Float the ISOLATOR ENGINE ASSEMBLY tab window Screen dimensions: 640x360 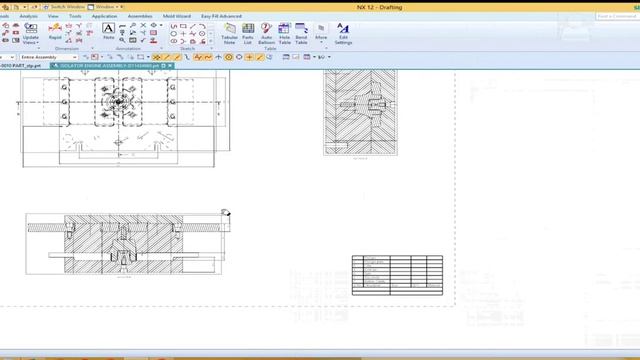(164, 65)
